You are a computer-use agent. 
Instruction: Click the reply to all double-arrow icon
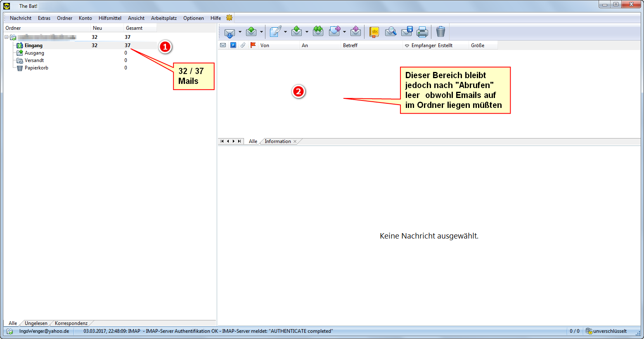pyautogui.click(x=318, y=32)
